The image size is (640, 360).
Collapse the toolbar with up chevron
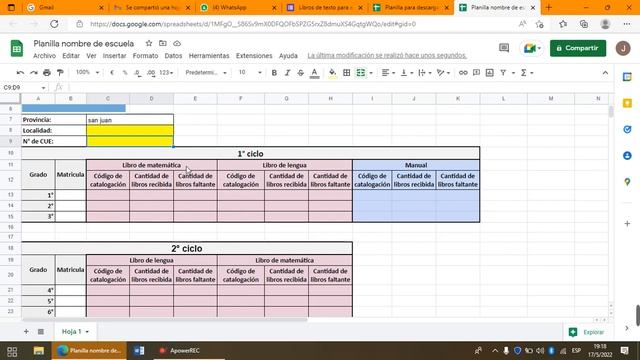tap(605, 73)
